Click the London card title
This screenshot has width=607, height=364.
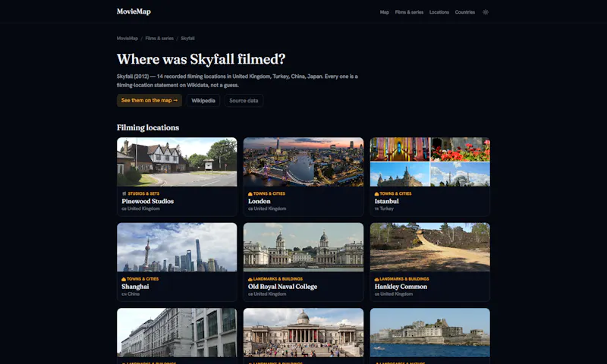pyautogui.click(x=259, y=201)
